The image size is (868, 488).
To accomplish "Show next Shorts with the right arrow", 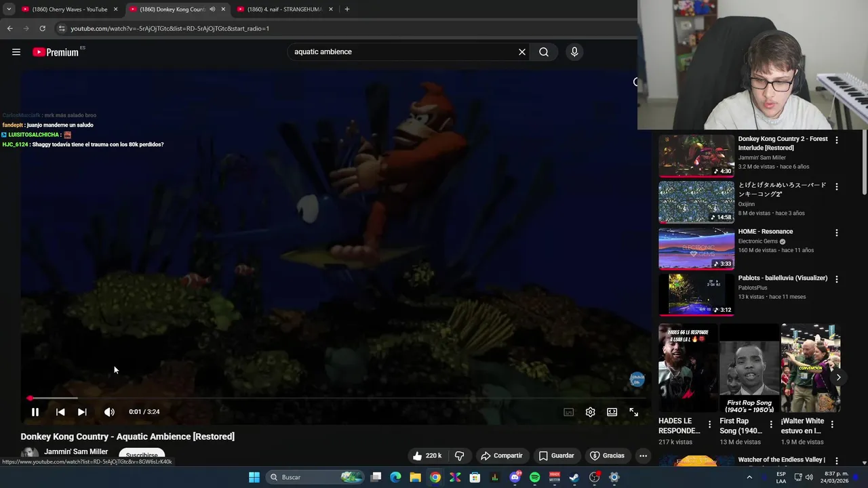I will [838, 378].
